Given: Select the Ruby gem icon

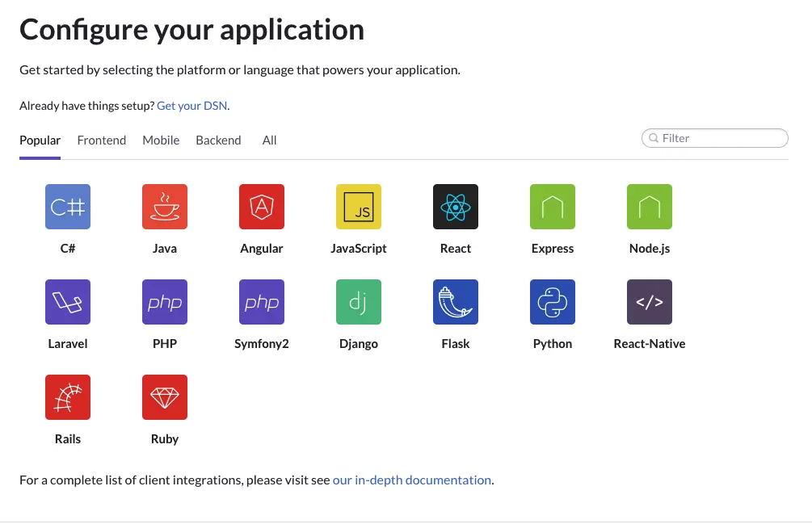Looking at the screenshot, I should click(x=165, y=396).
